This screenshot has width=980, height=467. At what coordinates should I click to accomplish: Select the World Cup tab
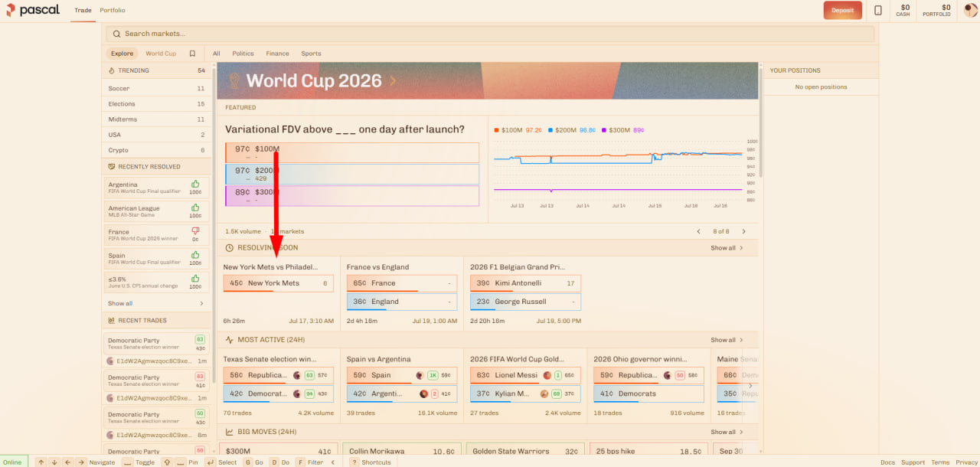[161, 54]
